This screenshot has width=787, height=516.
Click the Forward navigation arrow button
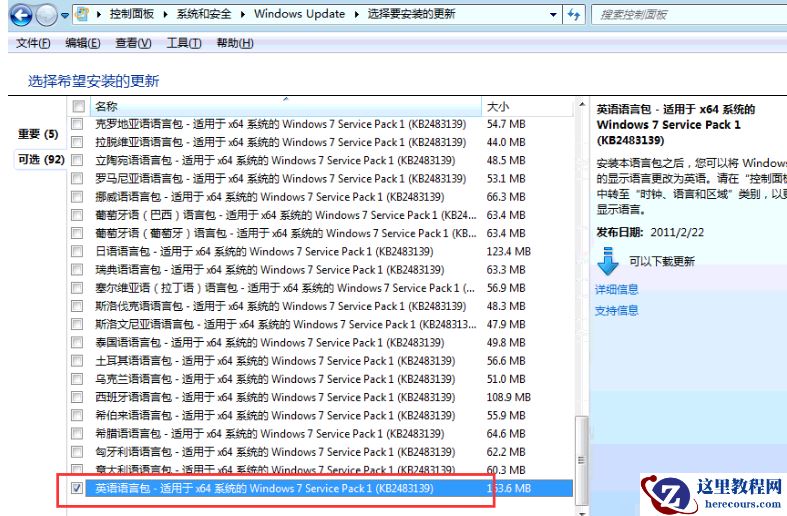[47, 15]
